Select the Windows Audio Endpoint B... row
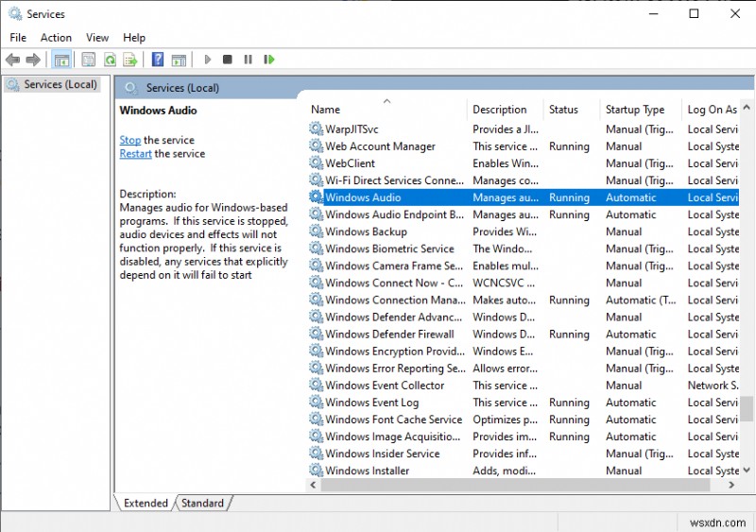This screenshot has width=756, height=532. pos(524,215)
